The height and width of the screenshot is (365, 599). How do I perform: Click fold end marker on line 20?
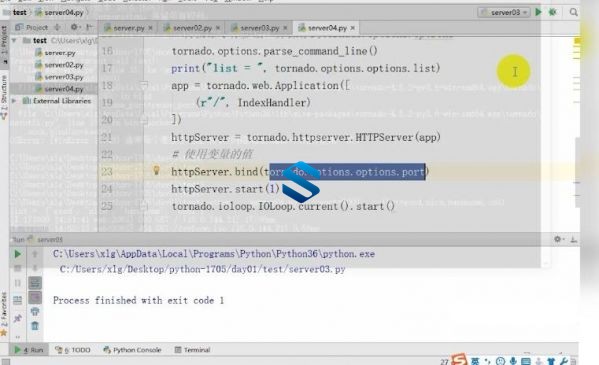click(144, 120)
